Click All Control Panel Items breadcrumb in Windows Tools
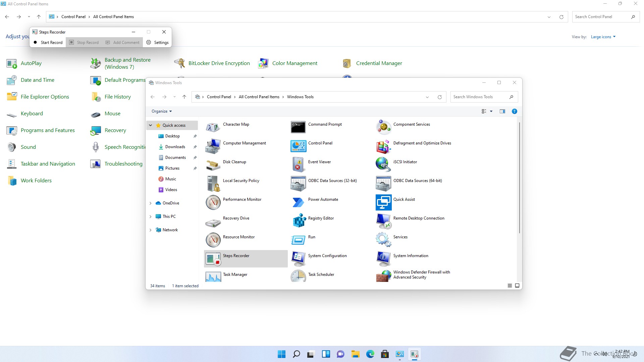 [x=259, y=97]
